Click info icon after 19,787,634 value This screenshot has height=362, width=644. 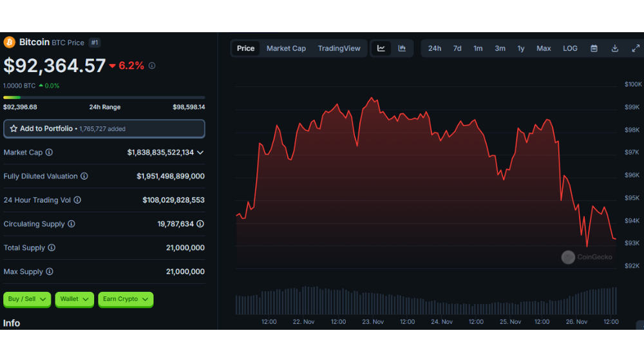pyautogui.click(x=200, y=224)
